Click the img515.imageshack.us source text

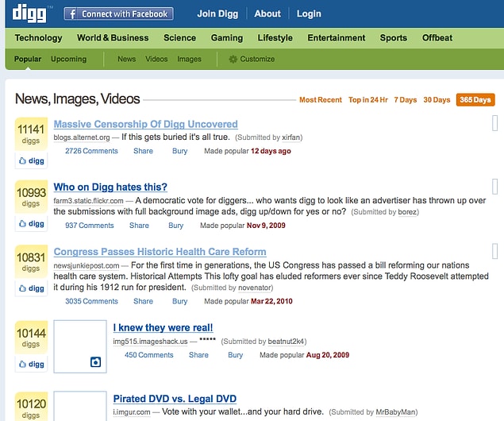(150, 342)
